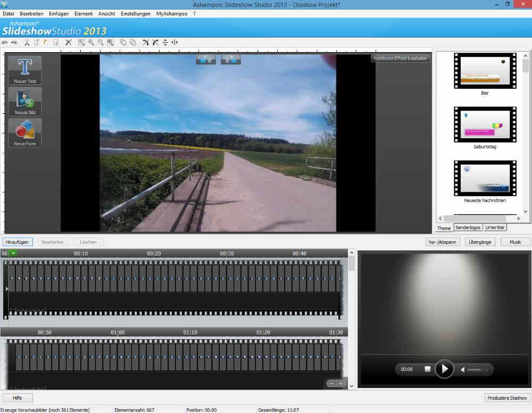
Task: Stop playback with the square stop button
Action: 427,369
